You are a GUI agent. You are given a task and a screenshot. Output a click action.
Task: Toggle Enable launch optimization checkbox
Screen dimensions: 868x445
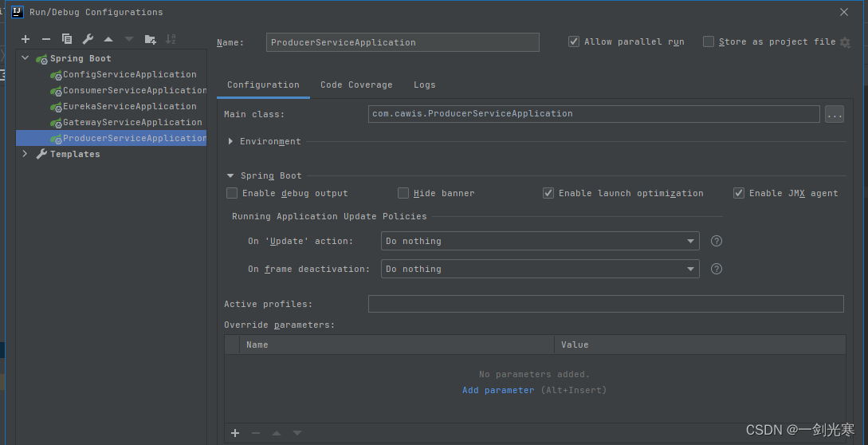[x=548, y=194]
